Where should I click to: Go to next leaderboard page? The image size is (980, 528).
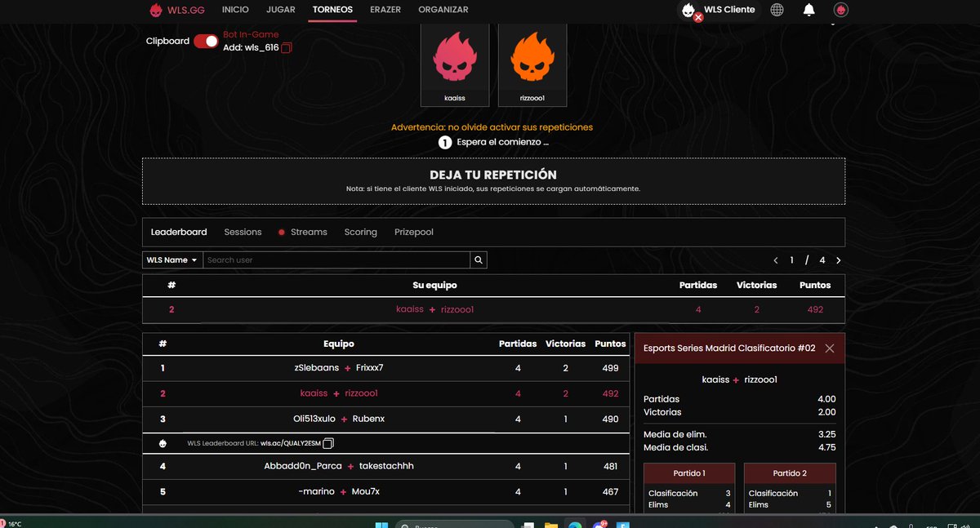838,260
